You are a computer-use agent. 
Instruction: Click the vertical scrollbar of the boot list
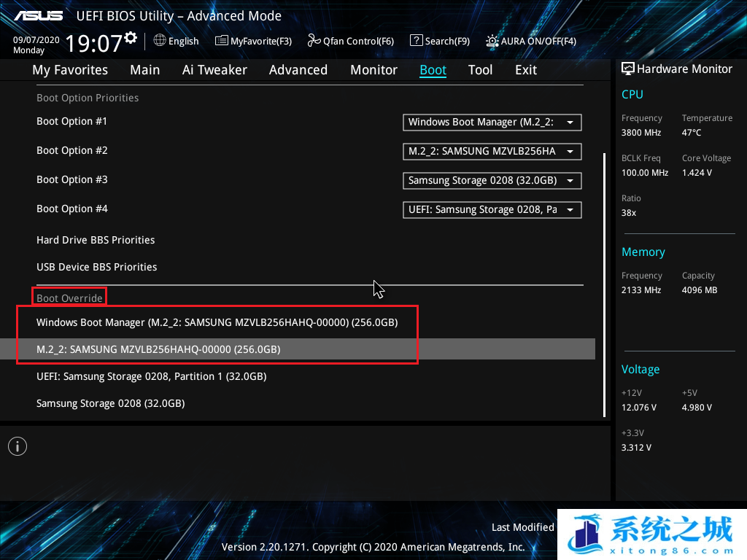(x=603, y=284)
